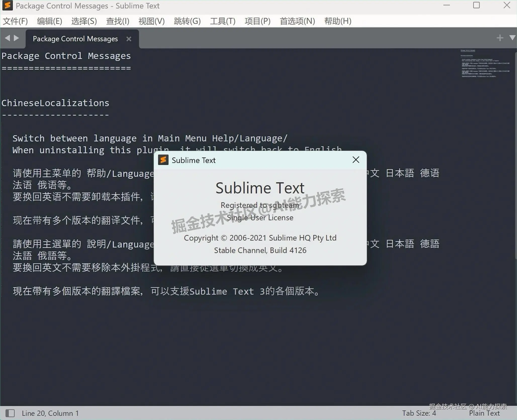Dismiss the Sublime Text about dialog

pos(356,160)
